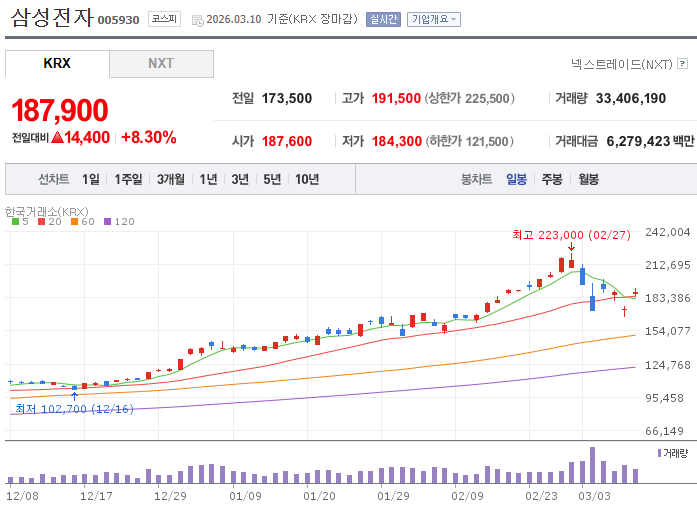The height and width of the screenshot is (507, 697).
Task: Click the 01/09 date axis label
Action: point(245,496)
